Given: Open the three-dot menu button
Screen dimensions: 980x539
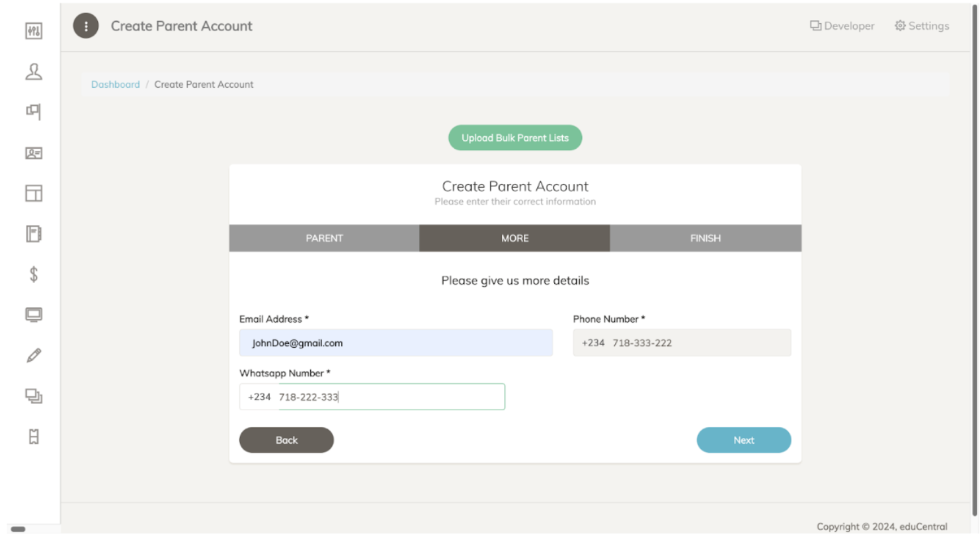Looking at the screenshot, I should pos(86,26).
